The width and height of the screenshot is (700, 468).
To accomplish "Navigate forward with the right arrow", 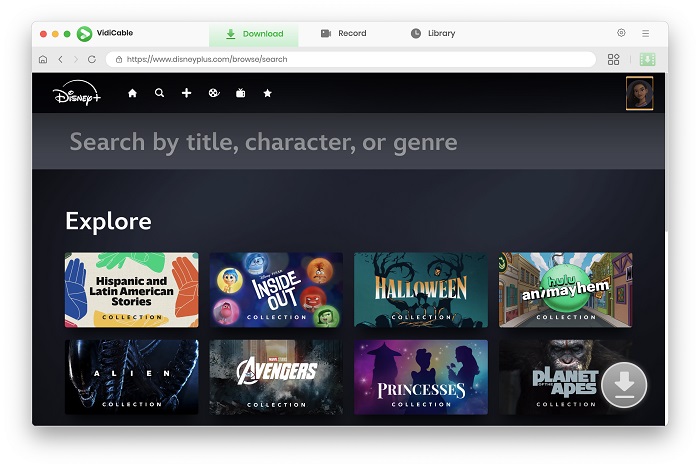I will tap(75, 59).
